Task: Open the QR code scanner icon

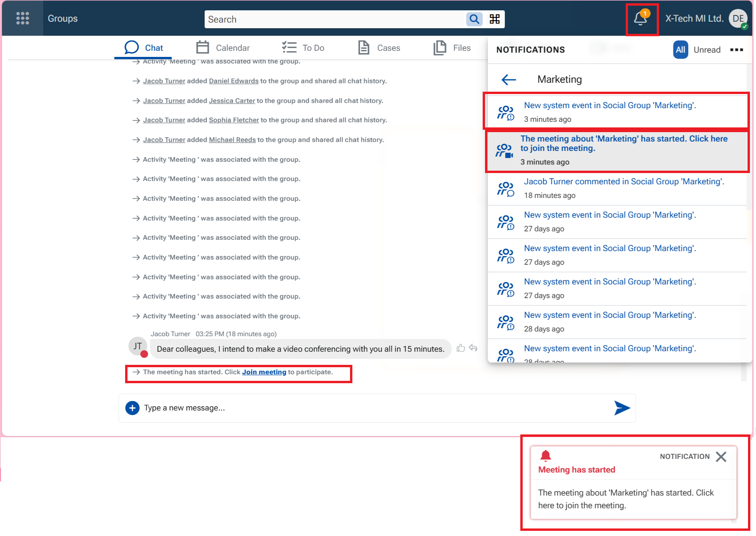Action: (x=494, y=19)
